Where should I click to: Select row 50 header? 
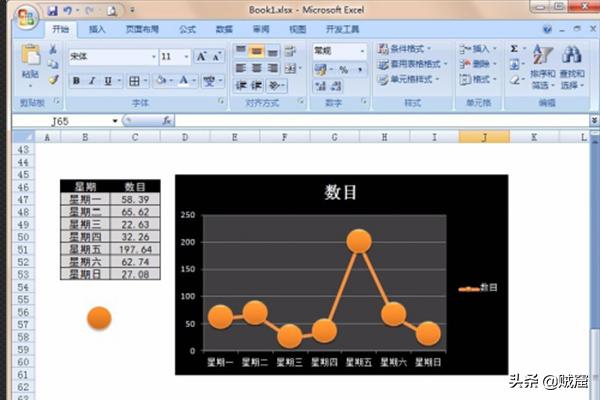click(23, 237)
